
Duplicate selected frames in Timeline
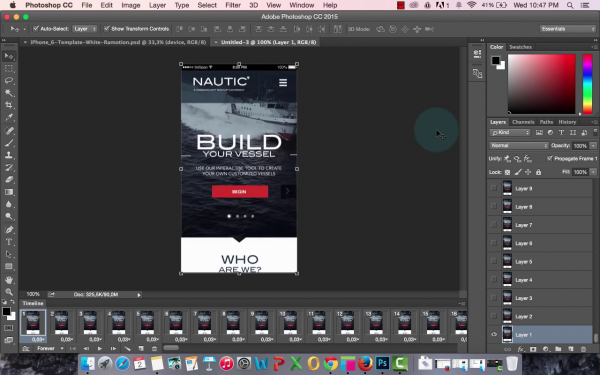pyautogui.click(x=141, y=349)
